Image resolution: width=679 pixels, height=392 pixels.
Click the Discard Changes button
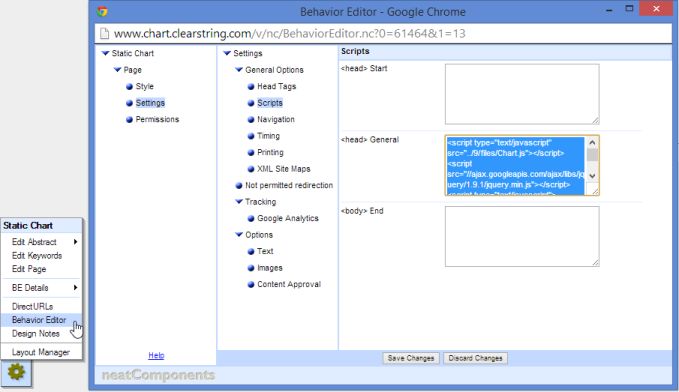tap(475, 358)
